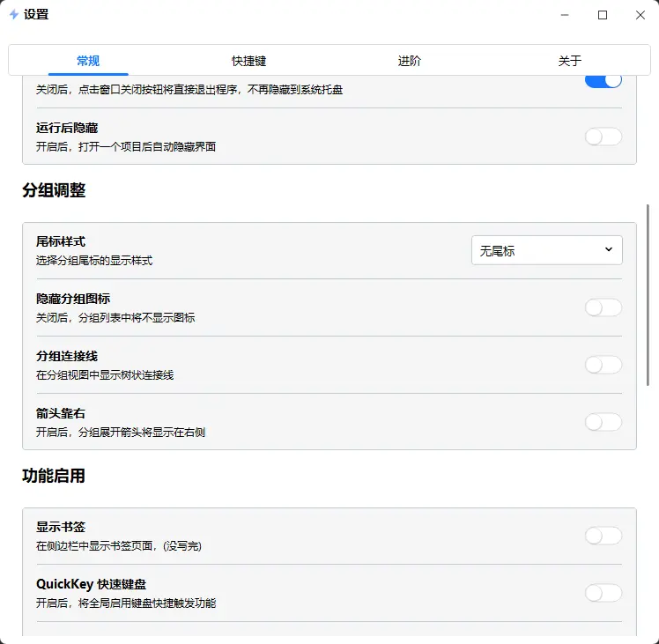The width and height of the screenshot is (659, 644).
Task: Enable the 显示书签 toggle
Action: coord(603,536)
